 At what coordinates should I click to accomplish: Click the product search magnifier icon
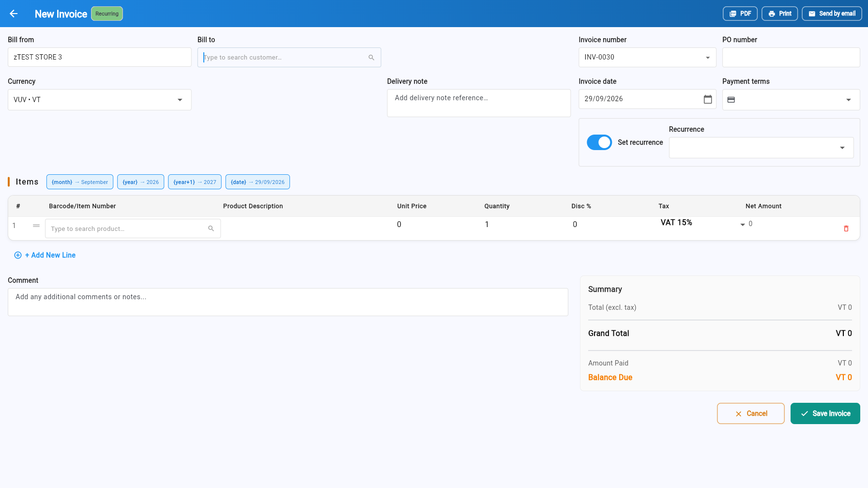(211, 229)
